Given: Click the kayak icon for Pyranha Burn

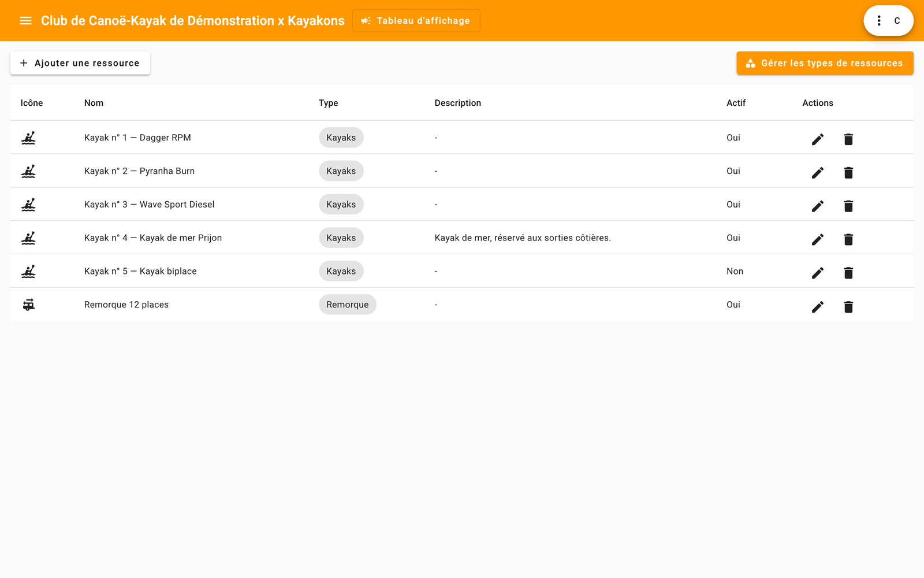Looking at the screenshot, I should coord(28,171).
